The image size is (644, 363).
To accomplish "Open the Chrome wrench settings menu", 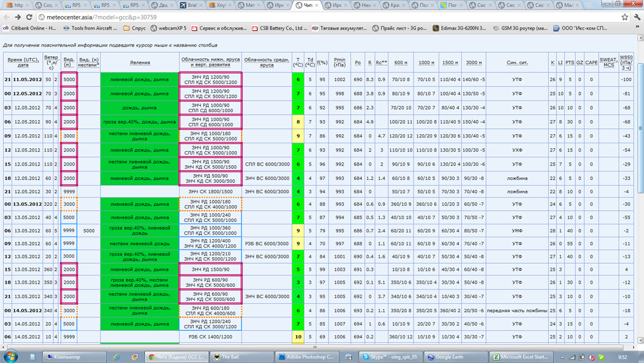I will pos(636,17).
